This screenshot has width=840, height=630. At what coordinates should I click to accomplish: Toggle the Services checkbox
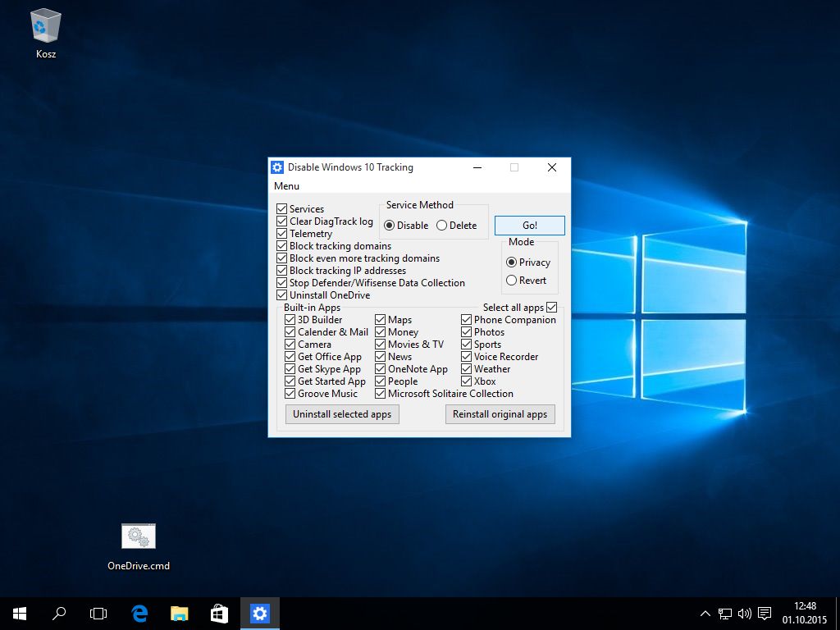coord(282,208)
